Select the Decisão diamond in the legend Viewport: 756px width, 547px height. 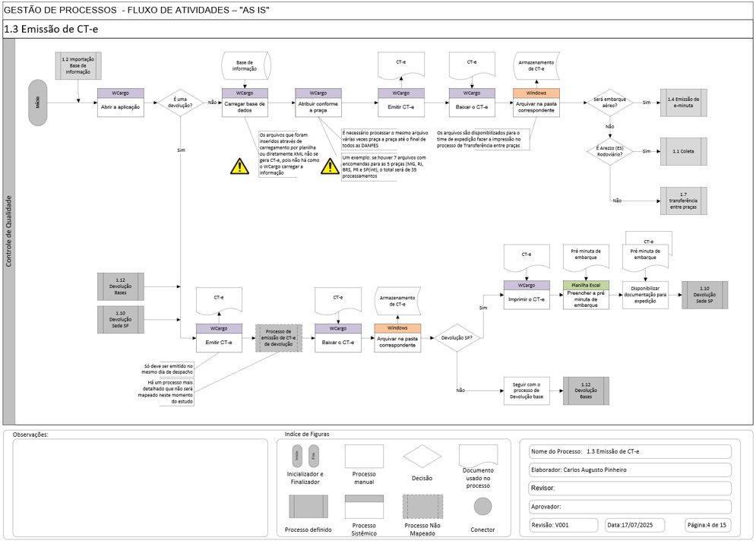[422, 457]
